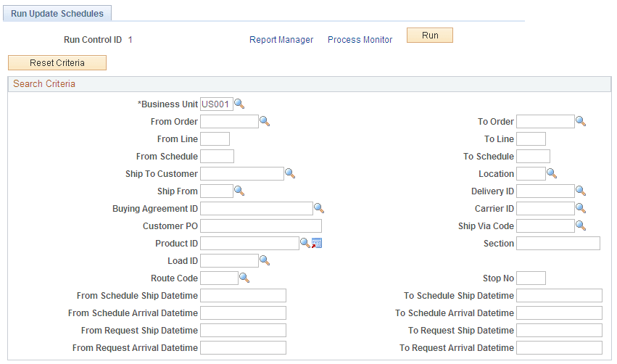Open From Order lookup magnifier
The width and height of the screenshot is (617, 364).
[265, 121]
